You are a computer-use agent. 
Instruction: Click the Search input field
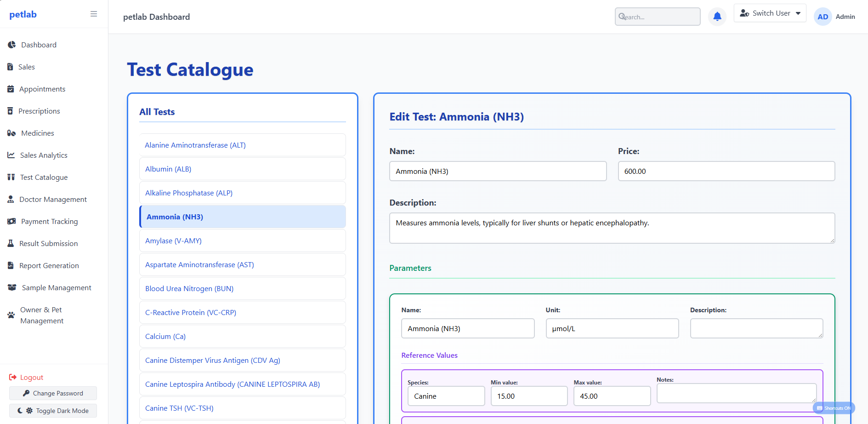pos(657,17)
